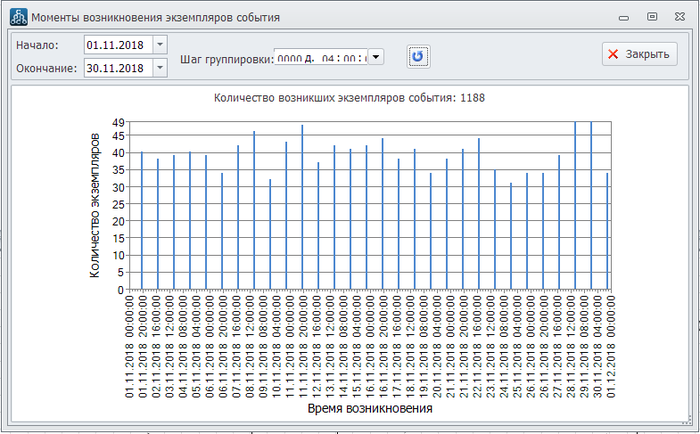Click into the Окончание date field
Screen dimensions: 700x434
[x=118, y=68]
